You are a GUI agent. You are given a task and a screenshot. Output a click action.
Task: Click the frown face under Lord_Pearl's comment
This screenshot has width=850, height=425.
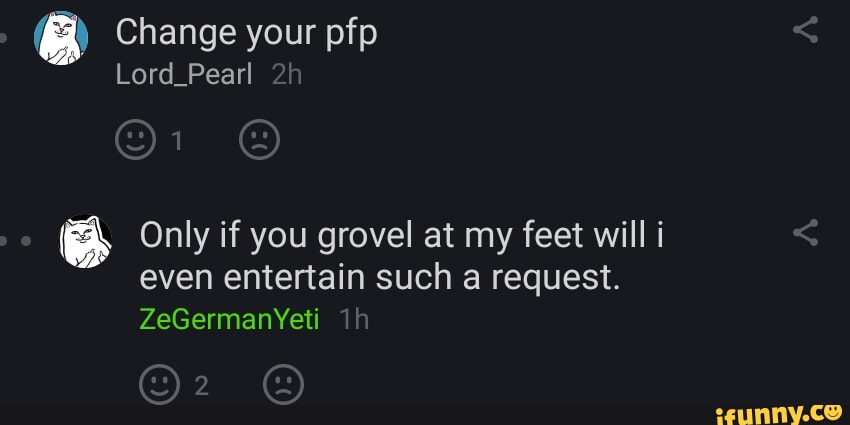[259, 141]
